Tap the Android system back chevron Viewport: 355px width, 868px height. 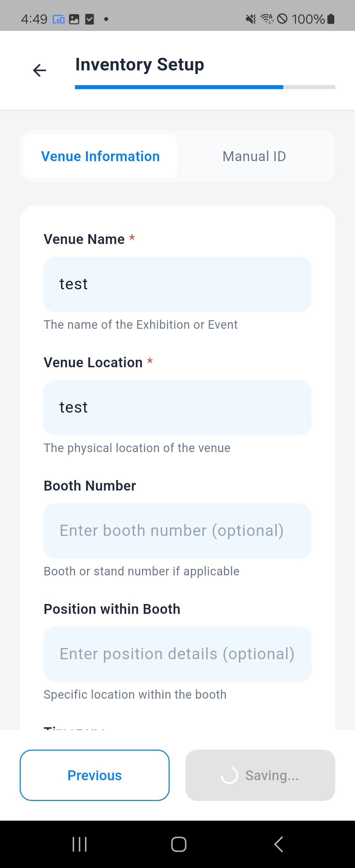278,844
